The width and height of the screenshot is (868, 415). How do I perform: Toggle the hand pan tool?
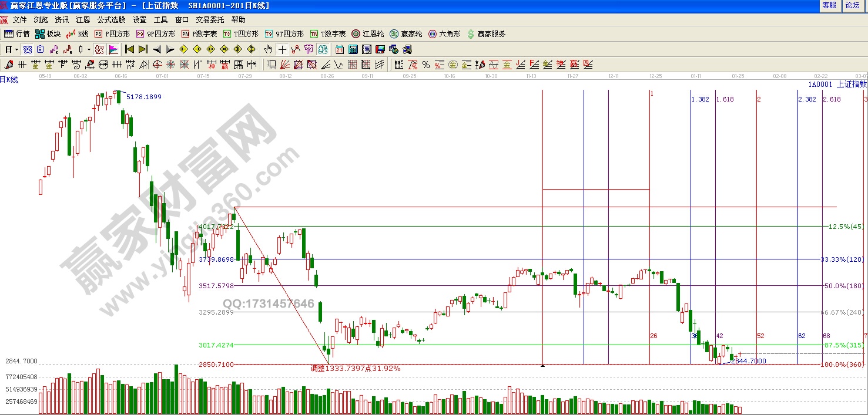269,49
